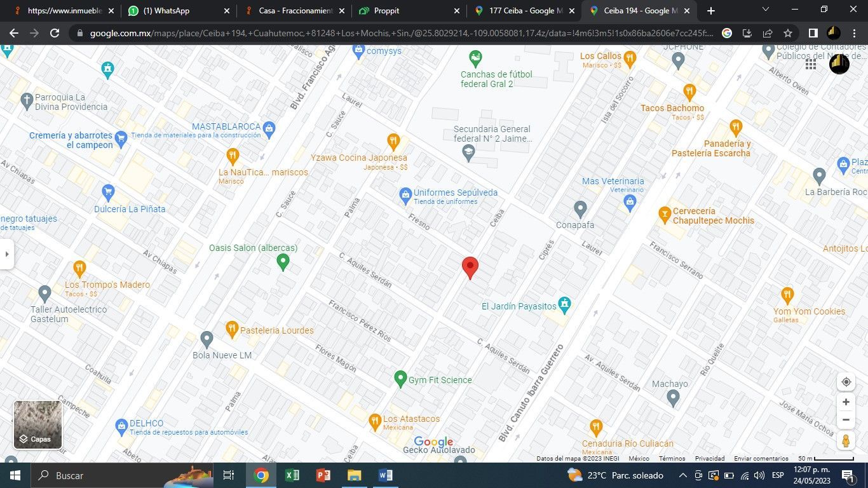Click the Tacos Bachomo restaurant pin
Screen dimensions: 868x488
pyautogui.click(x=689, y=92)
